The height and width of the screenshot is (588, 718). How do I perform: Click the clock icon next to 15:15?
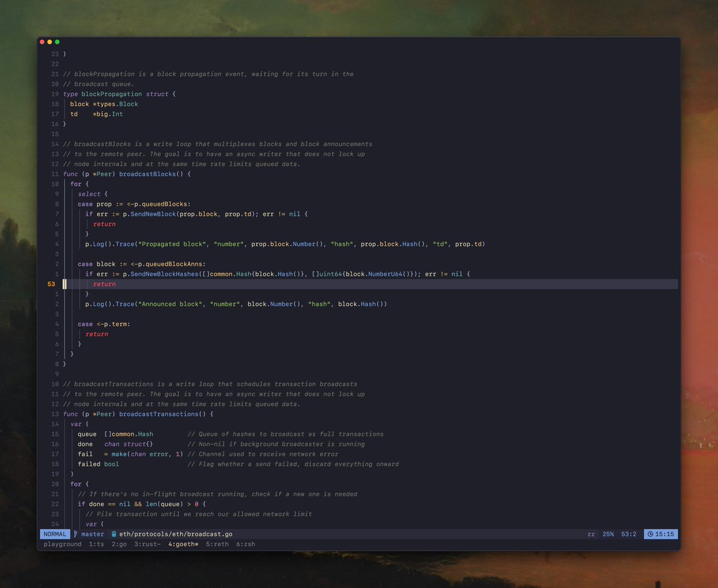pos(650,534)
